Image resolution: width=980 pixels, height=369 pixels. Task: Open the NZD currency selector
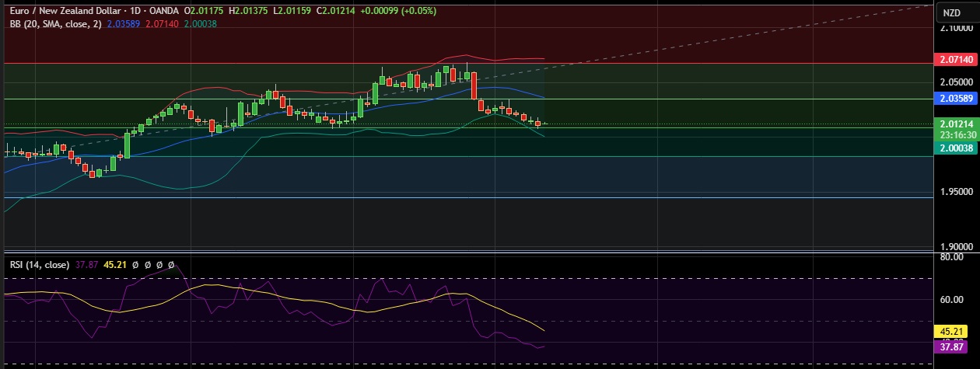(x=951, y=12)
